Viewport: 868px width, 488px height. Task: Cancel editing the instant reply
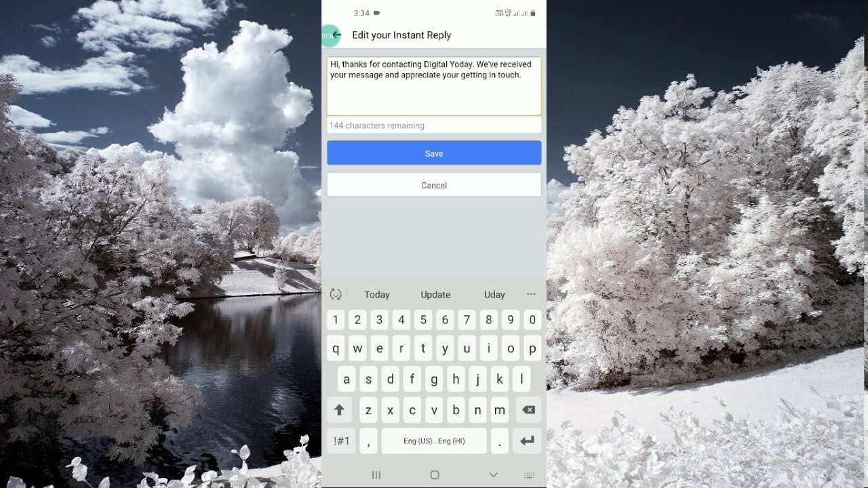point(434,185)
